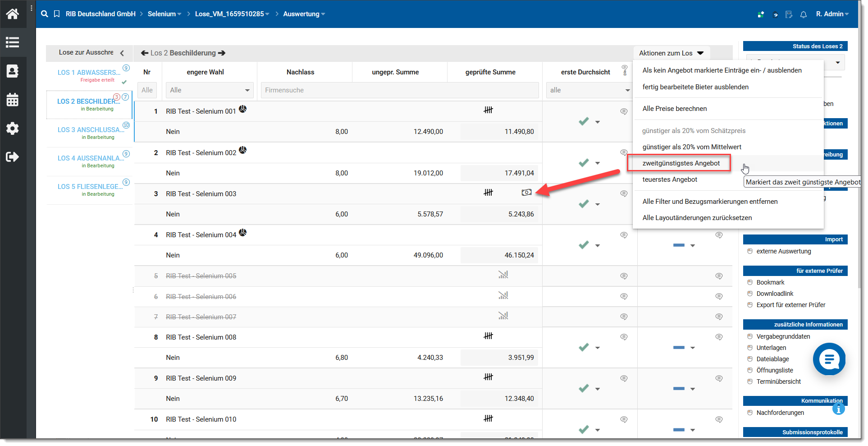Open the Downloadlink entry
This screenshot has width=868, height=446.
775,294
